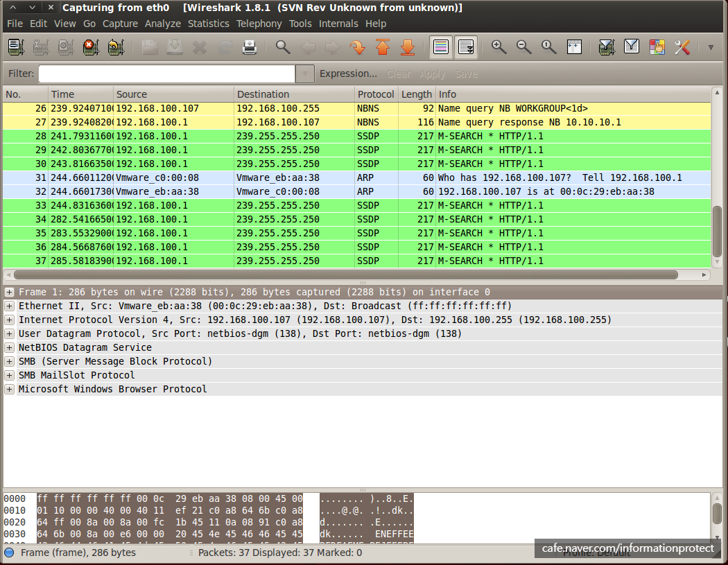Click expert info status bar circle
728x565 pixels.
pyautogui.click(x=9, y=553)
